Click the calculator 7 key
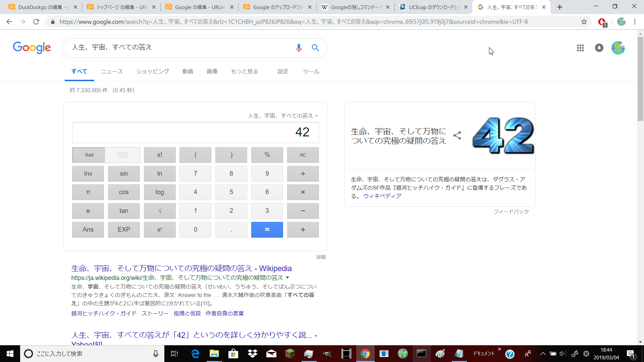 tap(196, 174)
